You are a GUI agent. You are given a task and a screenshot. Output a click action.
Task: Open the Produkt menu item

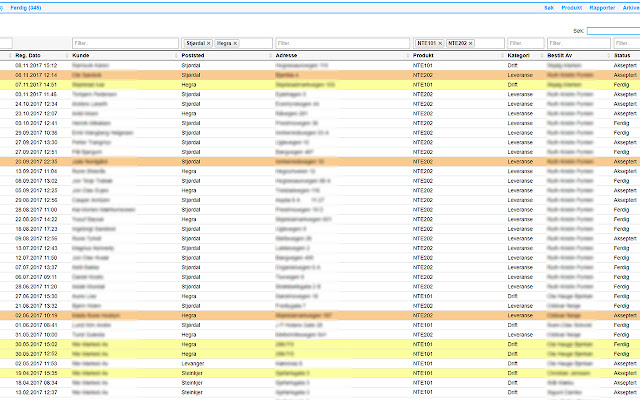(x=572, y=6)
